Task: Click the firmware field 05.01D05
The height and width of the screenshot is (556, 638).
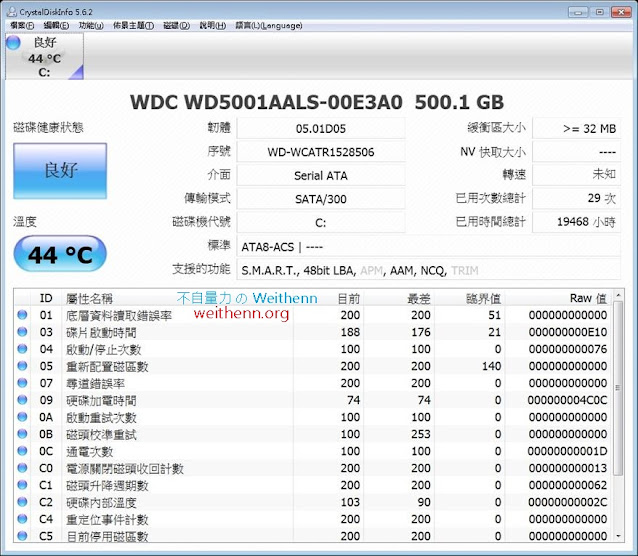Action: coord(321,129)
